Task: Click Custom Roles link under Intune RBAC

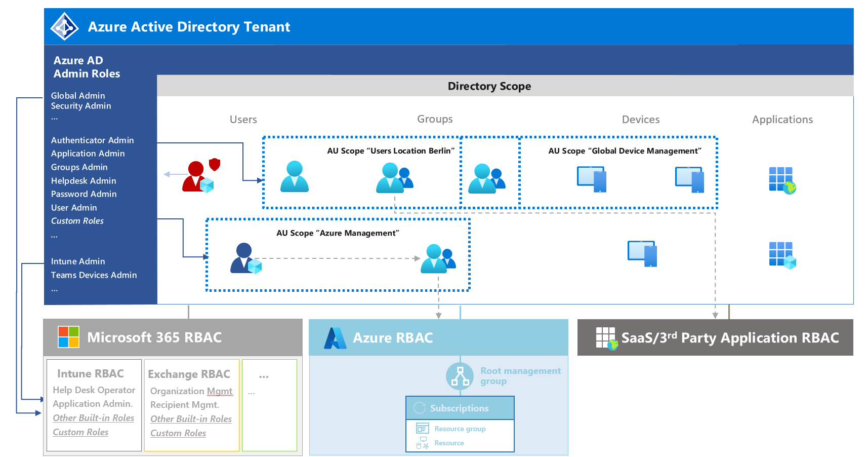Action: point(80,432)
